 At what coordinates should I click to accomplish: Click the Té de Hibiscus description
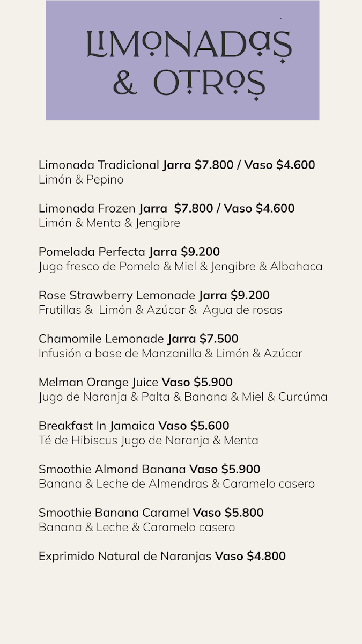point(149,441)
